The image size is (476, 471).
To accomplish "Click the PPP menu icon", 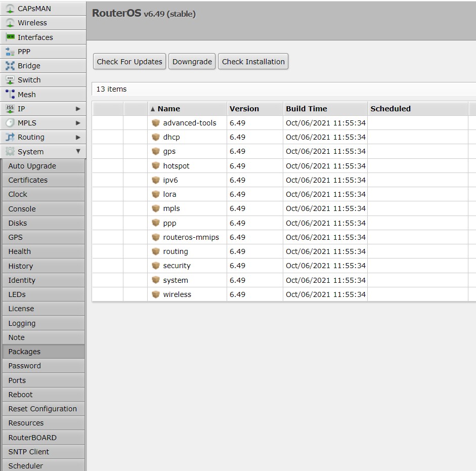I will pyautogui.click(x=10, y=51).
